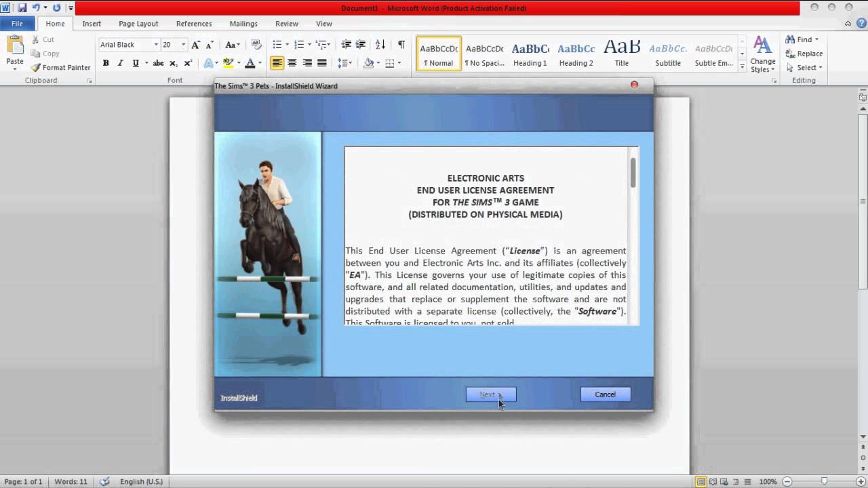Apply the Heading 1 style

530,54
